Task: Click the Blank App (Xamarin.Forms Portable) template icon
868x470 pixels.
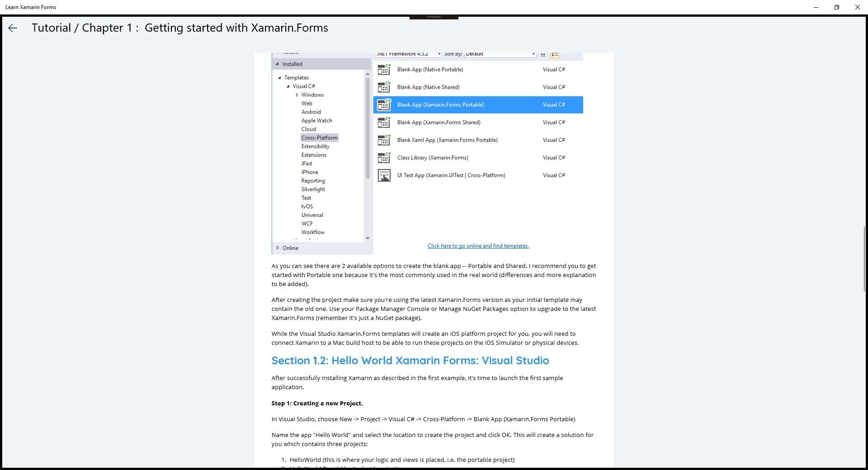Action: point(384,105)
